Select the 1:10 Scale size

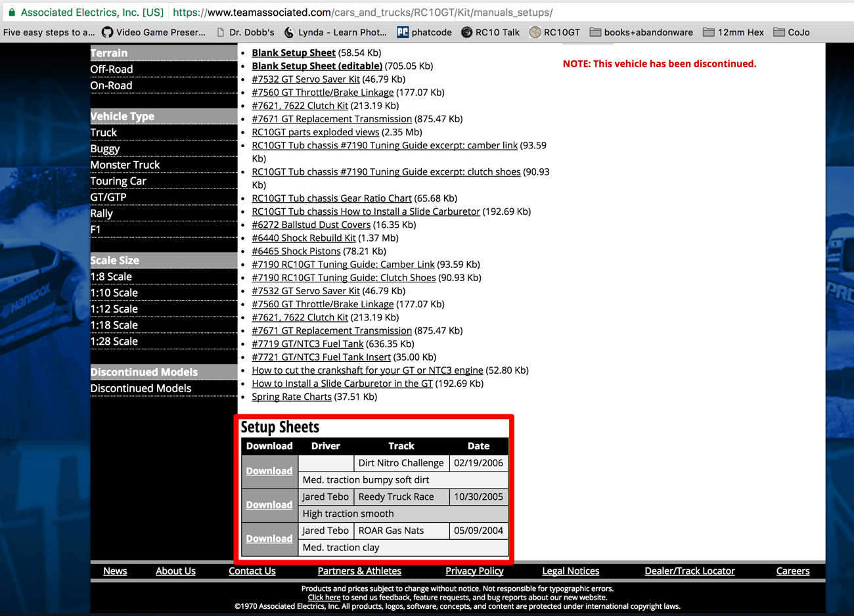coord(114,292)
